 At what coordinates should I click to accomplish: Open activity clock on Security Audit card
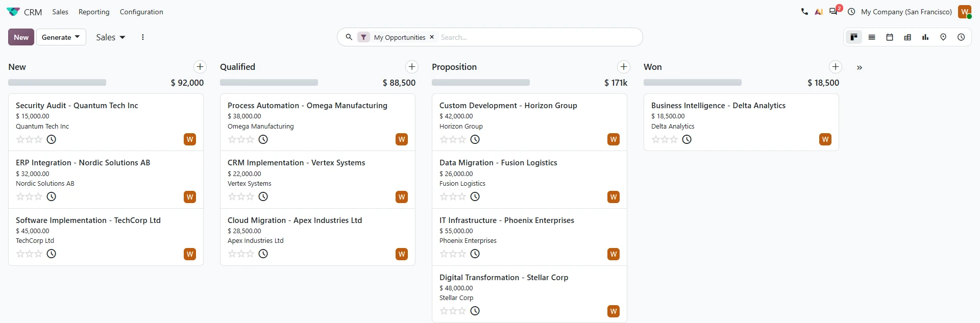[52, 139]
